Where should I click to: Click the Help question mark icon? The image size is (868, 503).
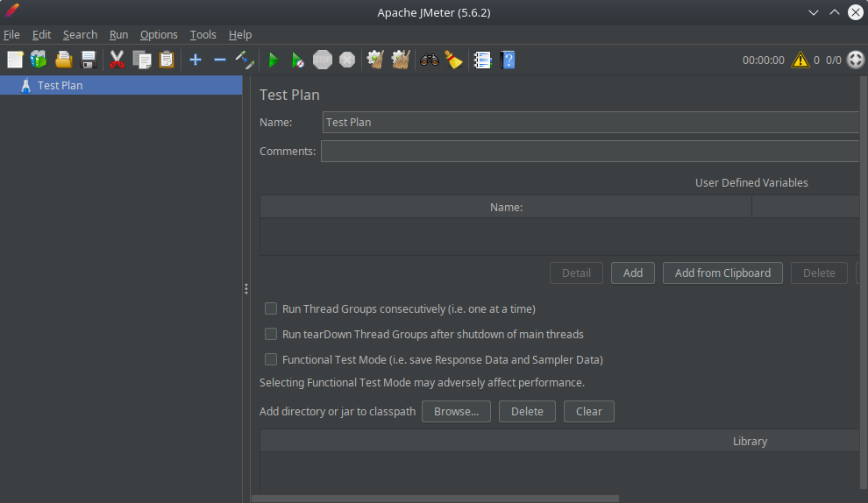(x=508, y=60)
